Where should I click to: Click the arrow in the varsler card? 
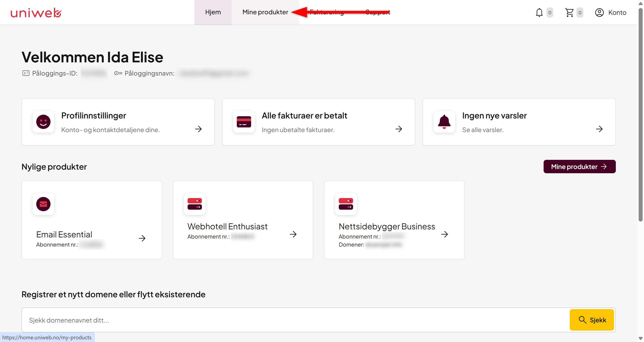pos(599,129)
